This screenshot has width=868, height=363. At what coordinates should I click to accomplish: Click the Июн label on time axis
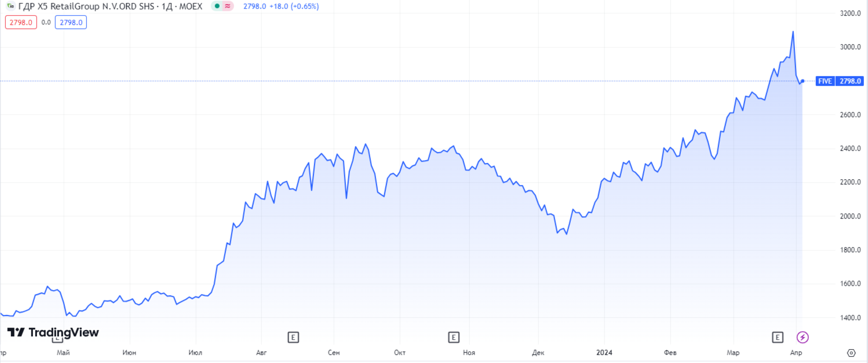130,352
